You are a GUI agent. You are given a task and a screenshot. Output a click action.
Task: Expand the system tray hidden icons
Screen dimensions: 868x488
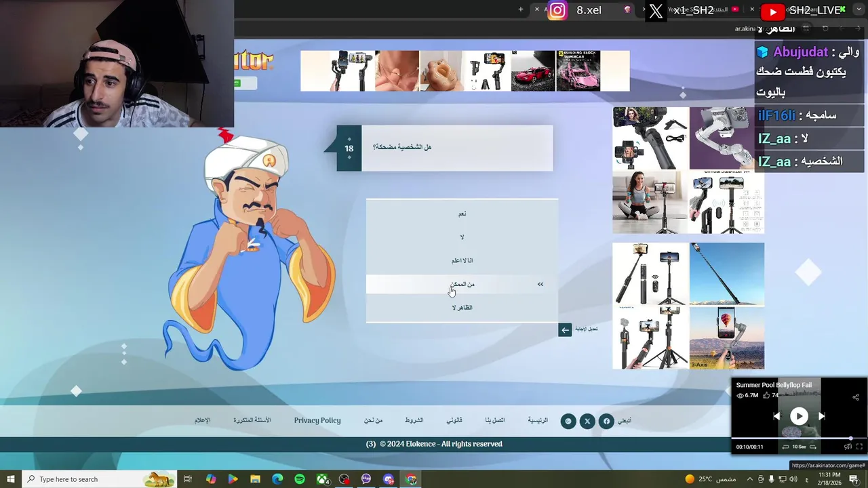749,479
